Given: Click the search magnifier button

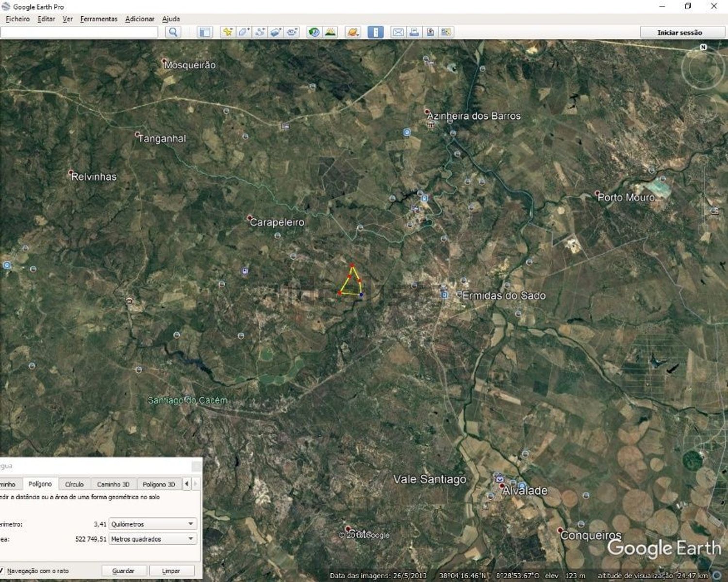Looking at the screenshot, I should (x=173, y=32).
